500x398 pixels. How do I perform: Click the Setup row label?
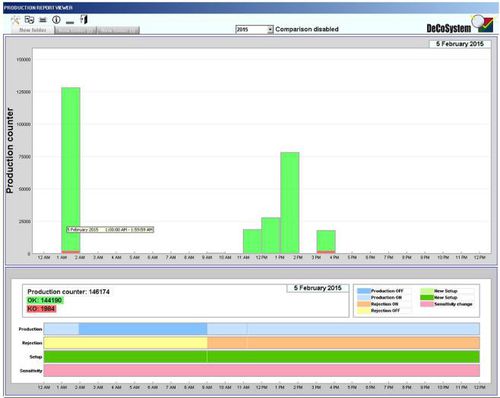pos(36,357)
